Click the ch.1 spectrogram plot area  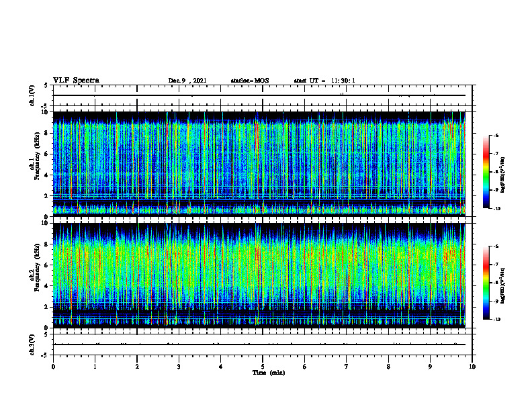pyautogui.click(x=259, y=164)
